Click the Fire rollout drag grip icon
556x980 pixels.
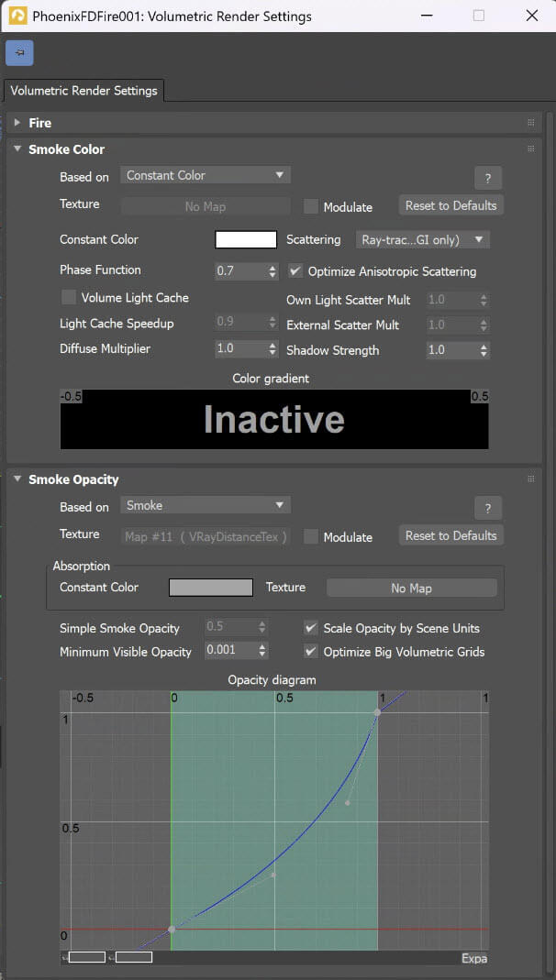click(531, 123)
